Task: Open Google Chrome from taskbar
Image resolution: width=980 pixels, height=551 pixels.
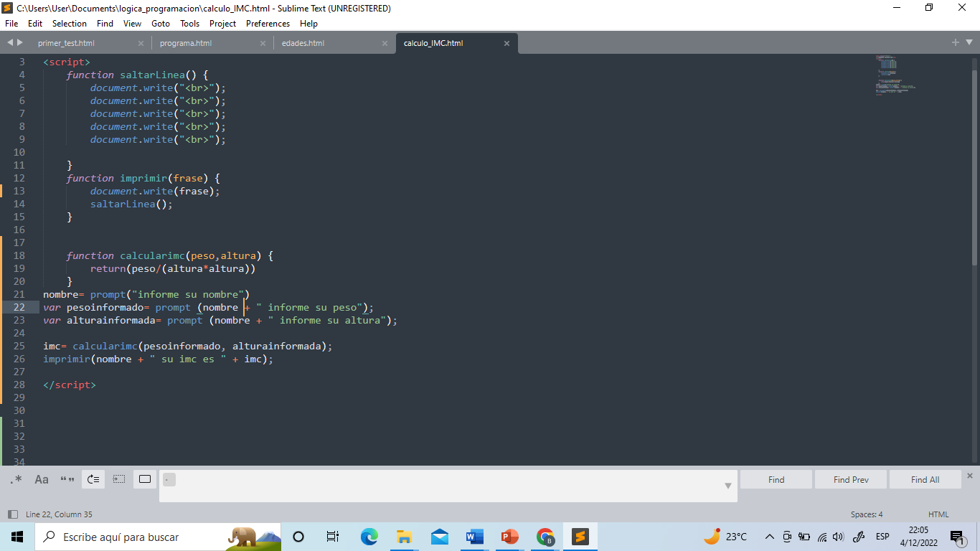Action: (x=545, y=537)
